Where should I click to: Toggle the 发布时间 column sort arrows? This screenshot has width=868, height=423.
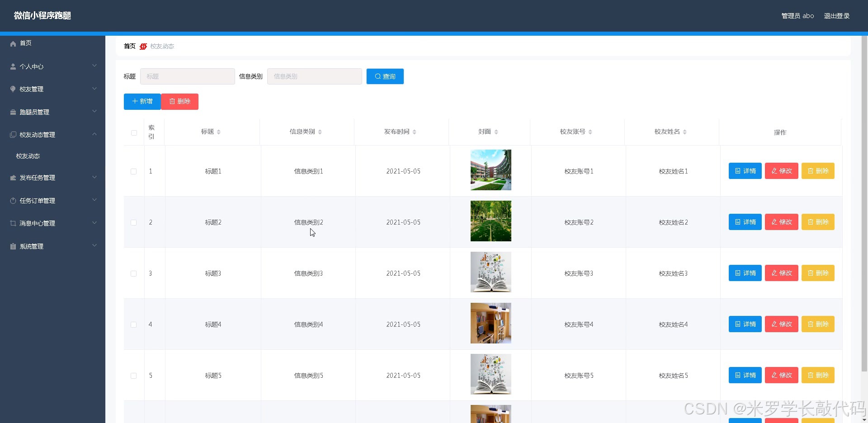(x=415, y=132)
